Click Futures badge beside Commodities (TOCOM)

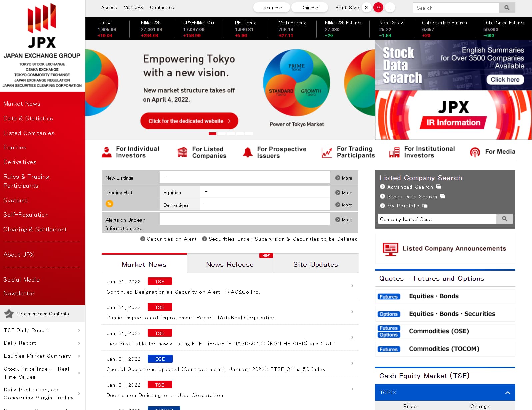click(x=389, y=349)
